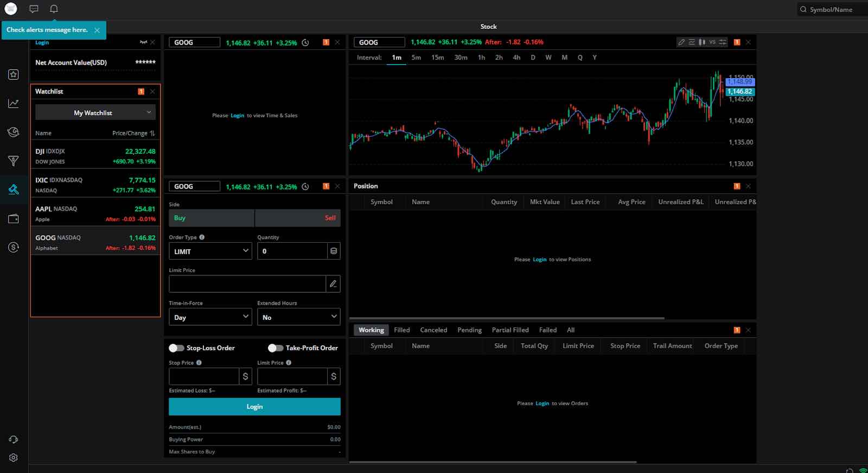Click orange link icon in Time & Sales panel
The image size is (868, 473).
pyautogui.click(x=326, y=42)
